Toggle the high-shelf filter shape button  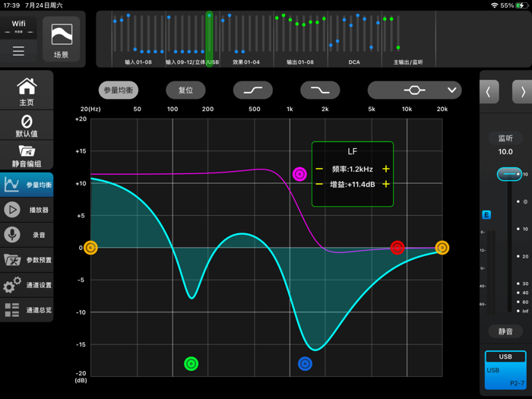tap(320, 90)
